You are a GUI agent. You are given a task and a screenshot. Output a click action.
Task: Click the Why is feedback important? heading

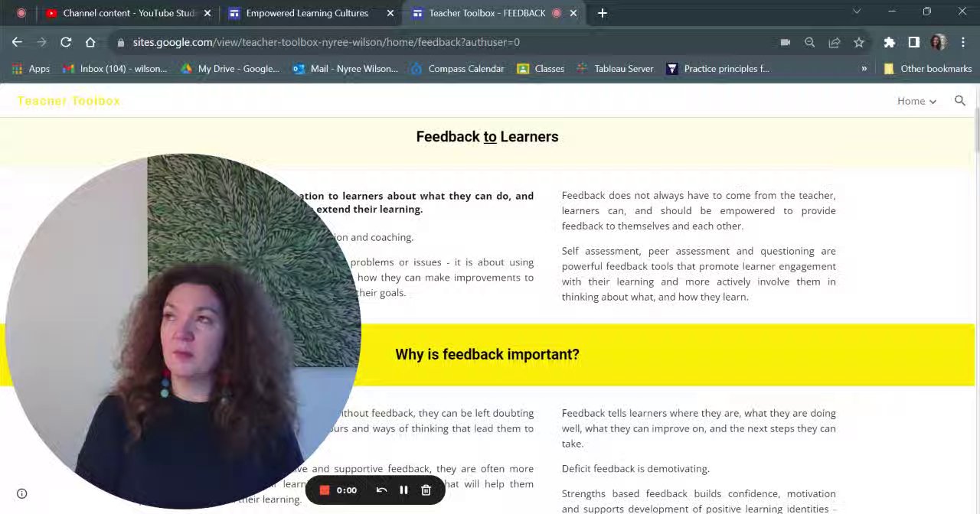point(487,354)
